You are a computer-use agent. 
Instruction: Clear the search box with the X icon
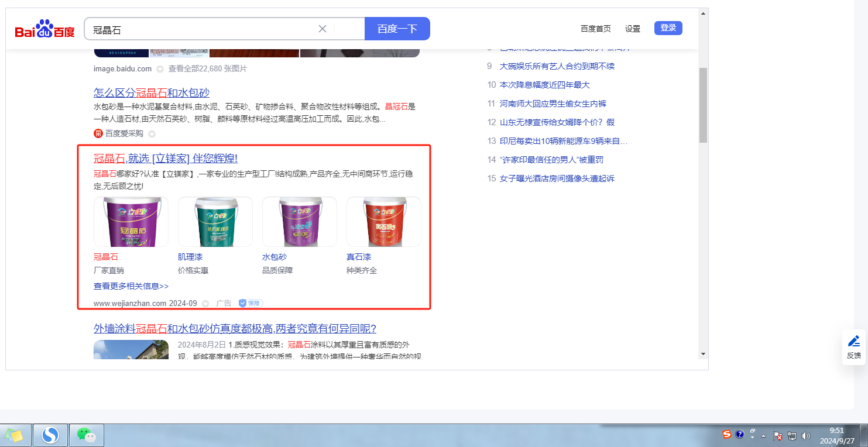(x=323, y=29)
